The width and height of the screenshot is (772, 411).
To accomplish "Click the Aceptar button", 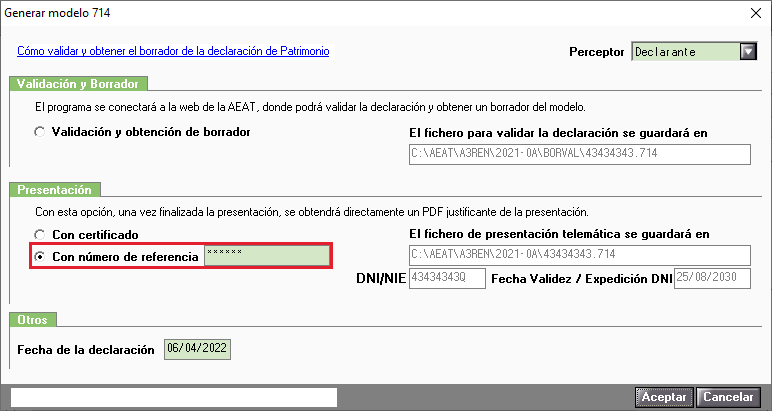I will (x=664, y=397).
